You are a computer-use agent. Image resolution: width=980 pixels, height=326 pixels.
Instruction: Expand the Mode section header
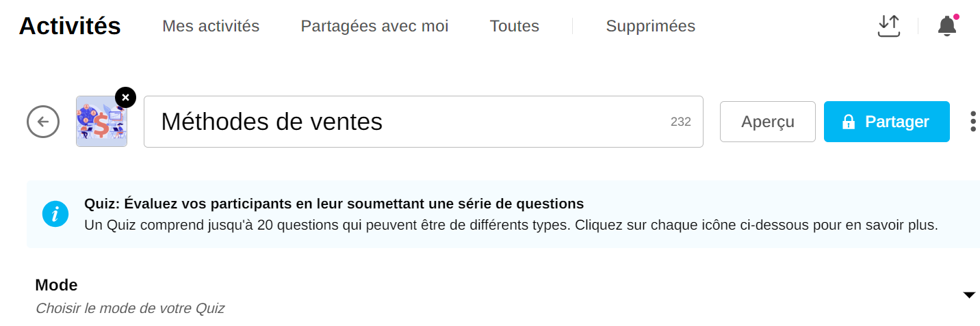tap(56, 285)
